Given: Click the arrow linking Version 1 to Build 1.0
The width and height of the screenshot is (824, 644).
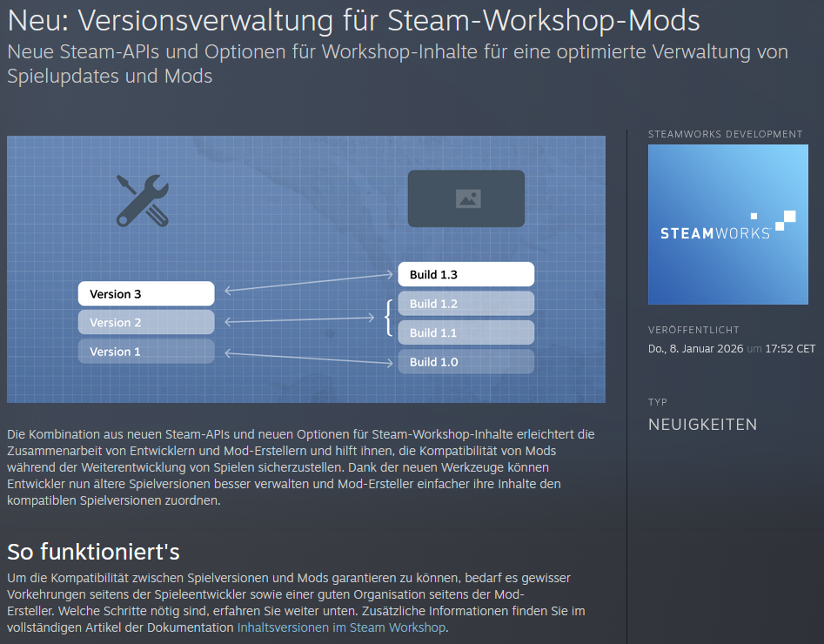Looking at the screenshot, I should [308, 357].
